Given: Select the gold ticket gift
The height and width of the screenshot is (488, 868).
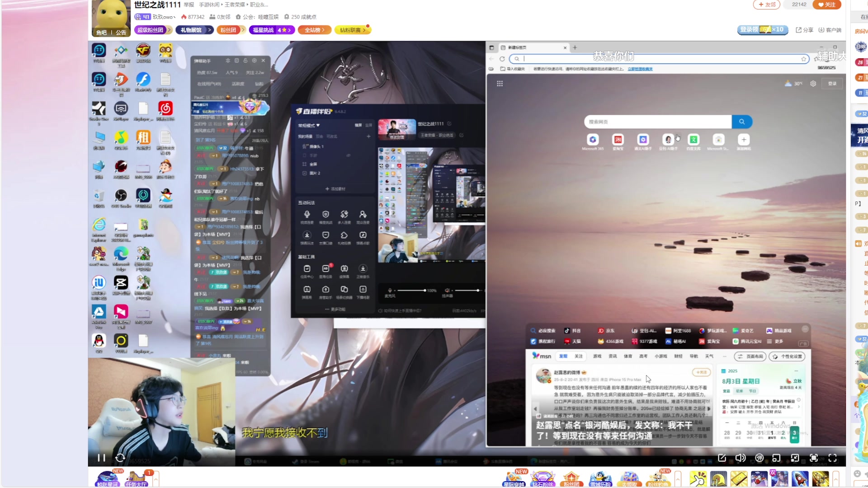Looking at the screenshot, I should pyautogui.click(x=739, y=479).
